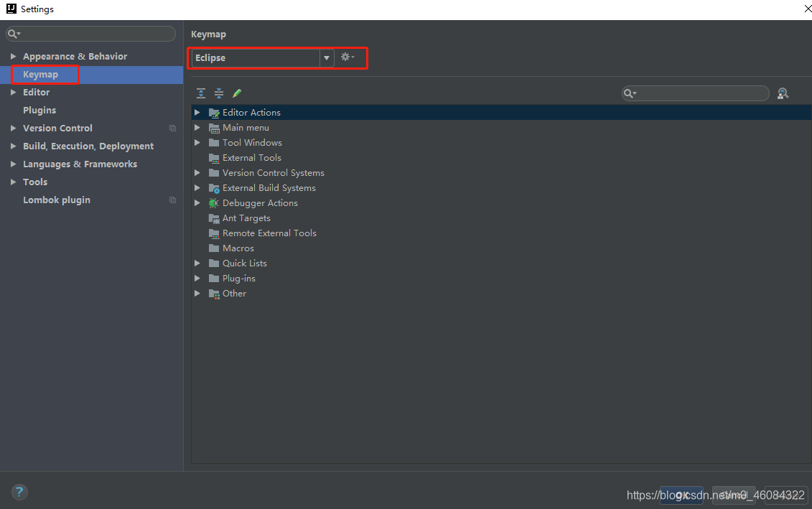Expand the Quick Lists tree node

click(197, 263)
